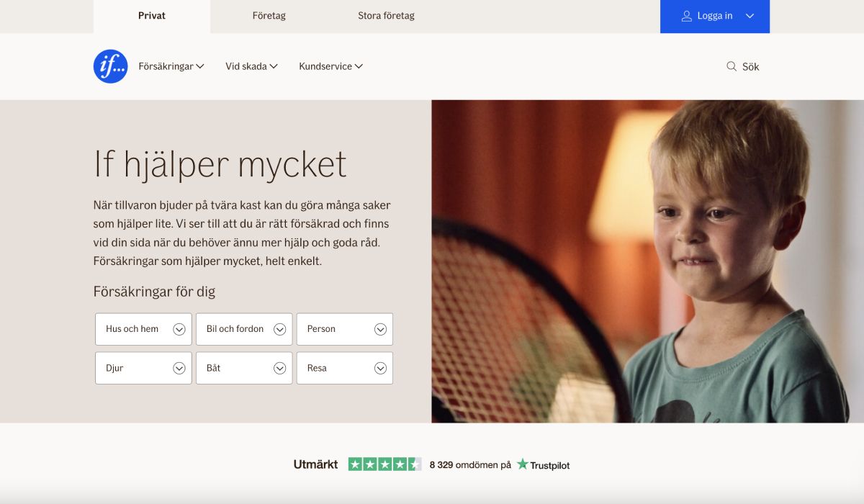Click the user profile icon in Logga in
The height and width of the screenshot is (504, 864).
click(686, 16)
